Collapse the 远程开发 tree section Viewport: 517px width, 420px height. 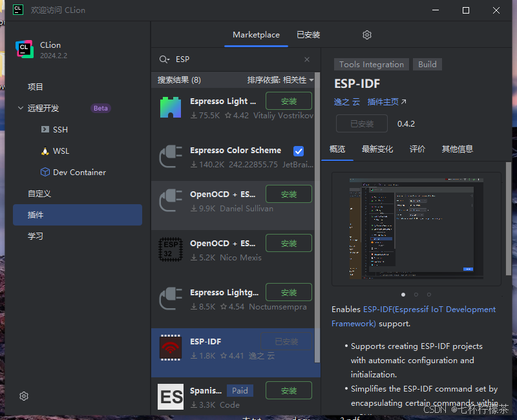(21, 108)
